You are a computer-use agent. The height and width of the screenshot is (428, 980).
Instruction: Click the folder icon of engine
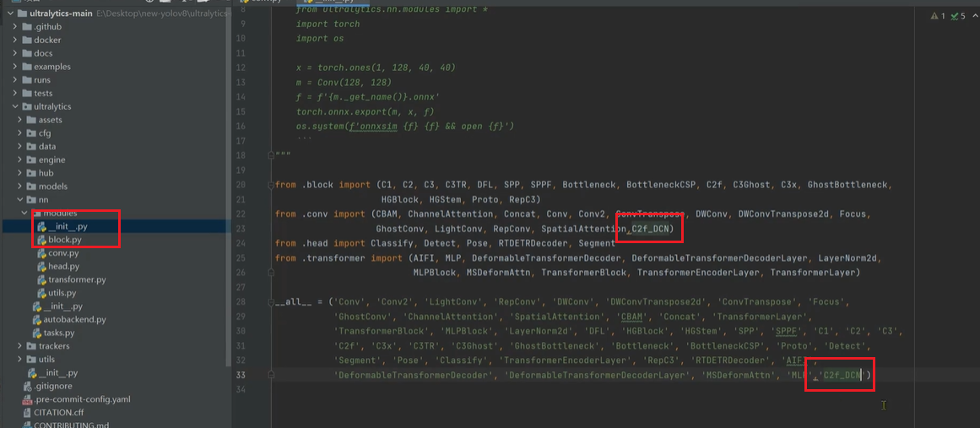pos(32,160)
